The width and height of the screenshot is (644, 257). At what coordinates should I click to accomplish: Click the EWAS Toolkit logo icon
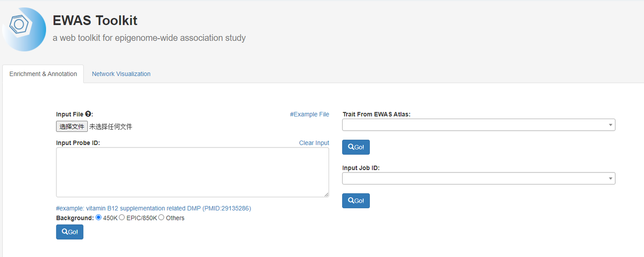(x=24, y=29)
